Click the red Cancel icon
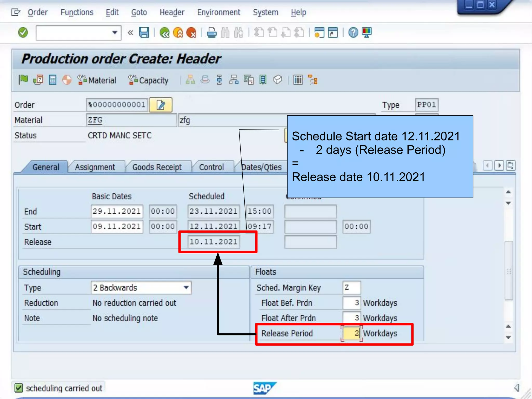 [191, 33]
